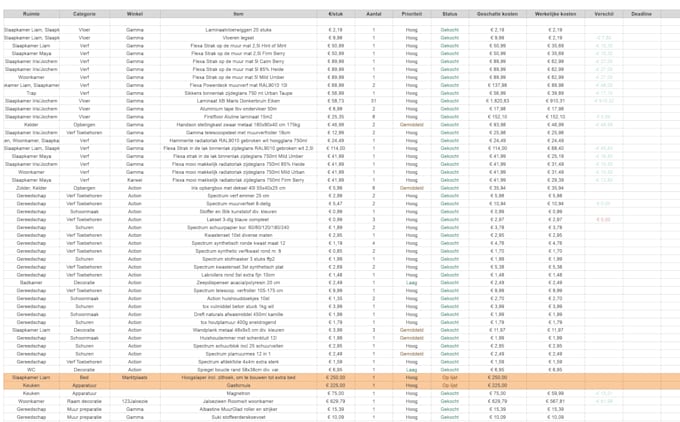Click the Ruimte cell 'Trap'

tap(31, 93)
